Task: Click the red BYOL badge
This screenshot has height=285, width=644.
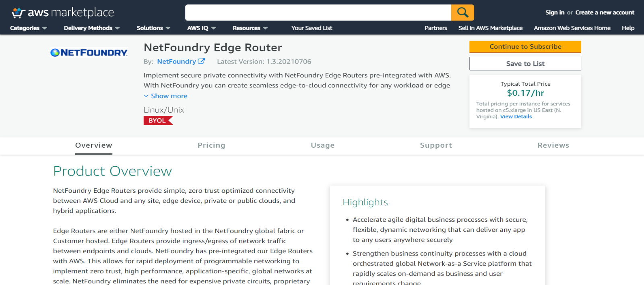Action: pos(158,121)
